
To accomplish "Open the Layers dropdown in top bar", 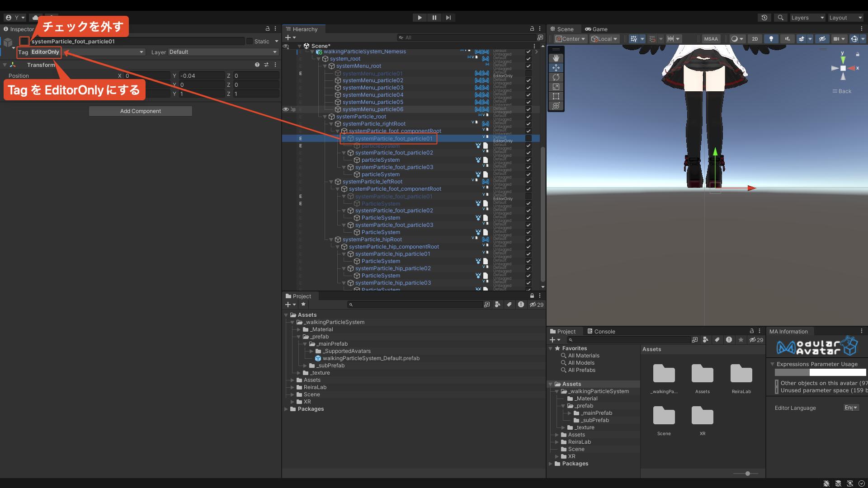I will [807, 18].
